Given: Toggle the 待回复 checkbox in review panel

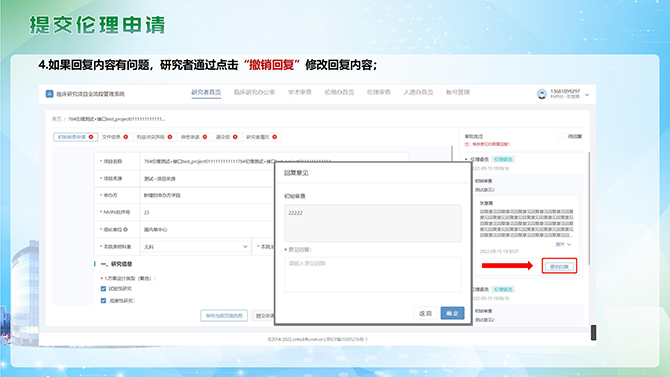Looking at the screenshot, I should [x=561, y=136].
